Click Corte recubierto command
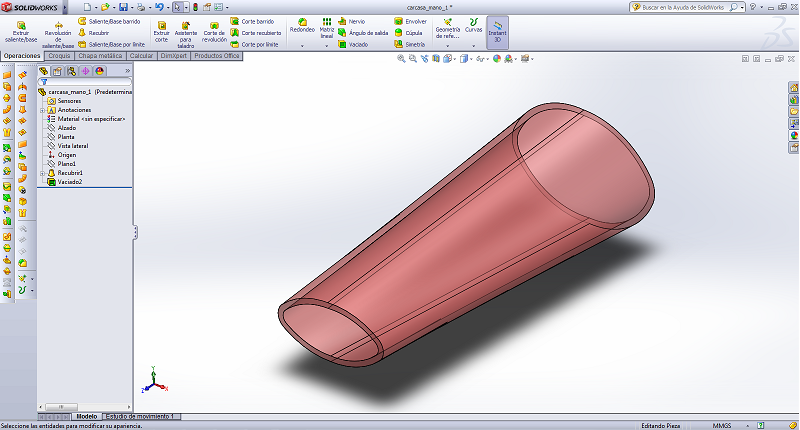800x430 pixels. pyautogui.click(x=256, y=33)
